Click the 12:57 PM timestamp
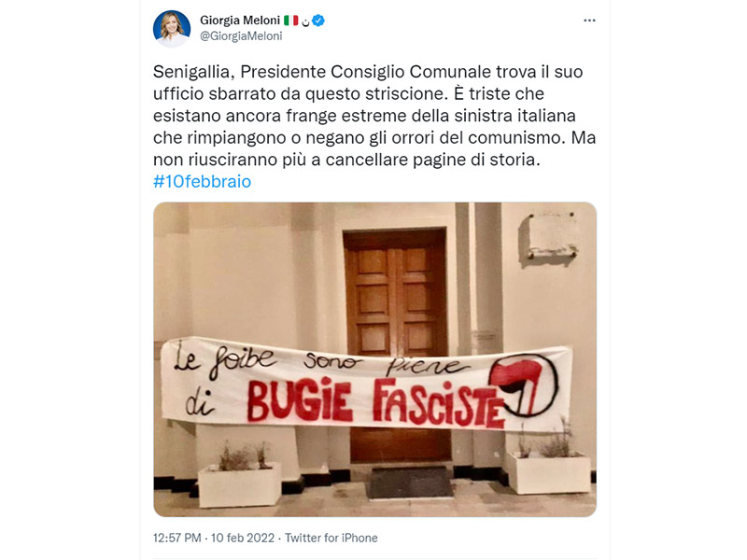747x560 pixels. pos(176,538)
